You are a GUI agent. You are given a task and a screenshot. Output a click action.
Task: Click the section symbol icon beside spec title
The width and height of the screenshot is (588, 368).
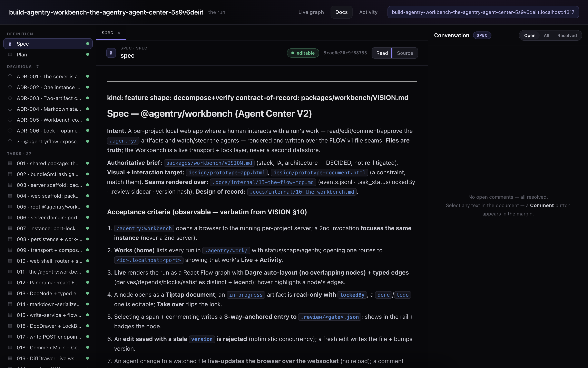click(111, 53)
